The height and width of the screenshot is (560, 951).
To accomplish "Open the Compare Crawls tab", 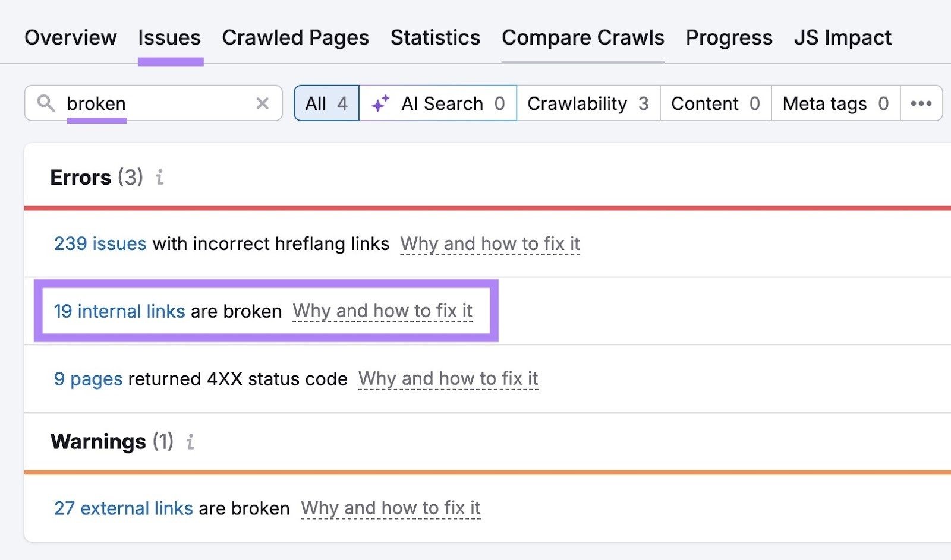I will [x=582, y=37].
